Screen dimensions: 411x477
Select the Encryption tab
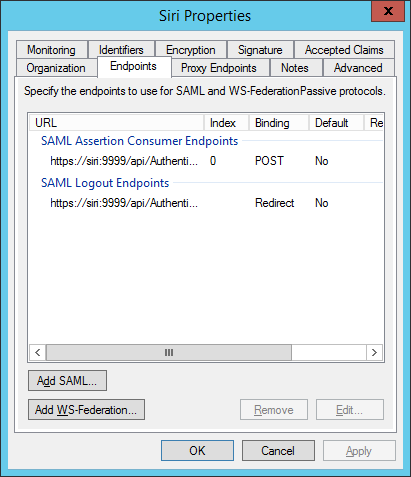[x=191, y=50]
